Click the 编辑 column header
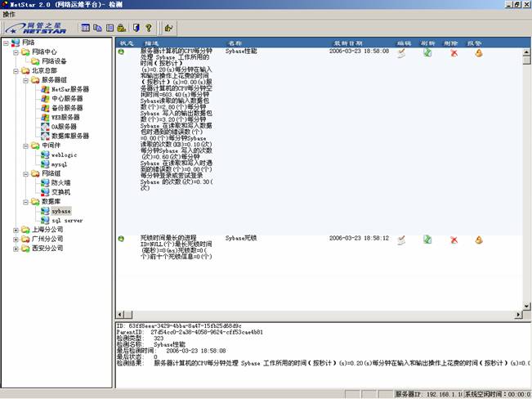The width and height of the screenshot is (532, 399). (404, 43)
